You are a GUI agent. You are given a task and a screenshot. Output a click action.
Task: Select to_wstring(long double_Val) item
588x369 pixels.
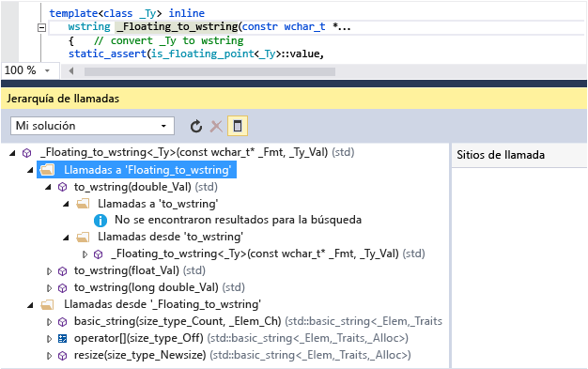point(160,287)
